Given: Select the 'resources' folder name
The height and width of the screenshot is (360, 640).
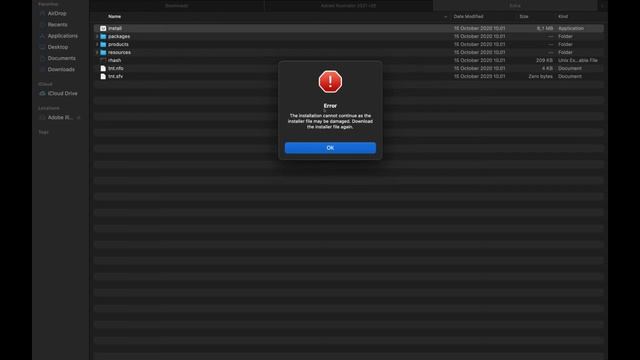Looking at the screenshot, I should coord(120,52).
